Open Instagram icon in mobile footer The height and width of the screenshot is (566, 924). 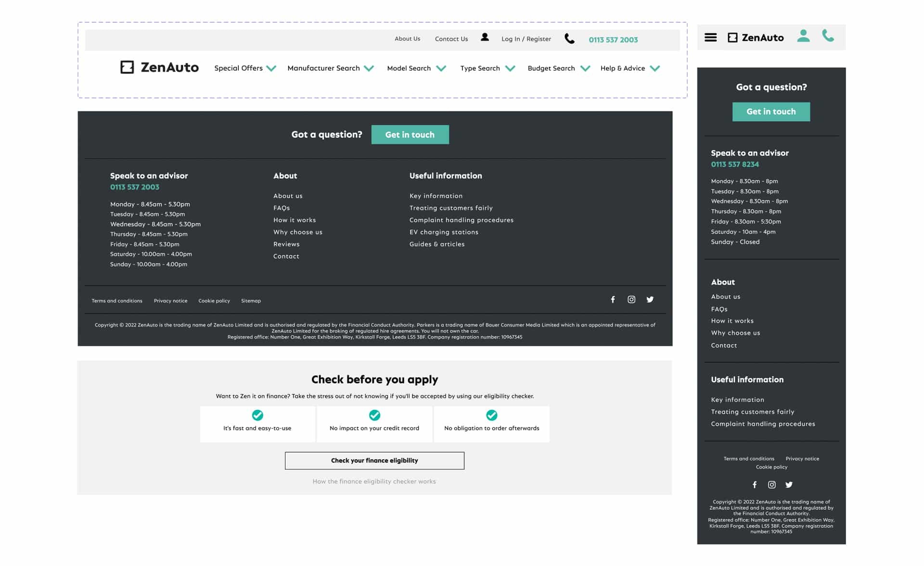(771, 485)
